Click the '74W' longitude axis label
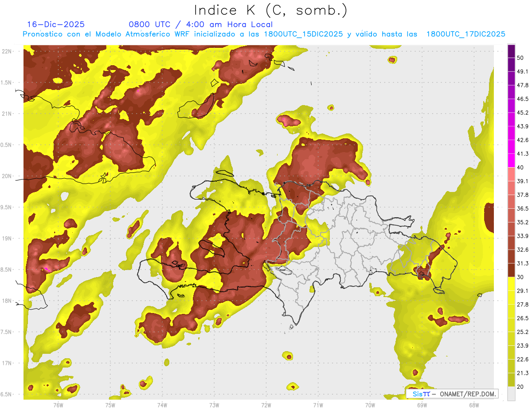The image size is (532, 411). pyautogui.click(x=162, y=405)
